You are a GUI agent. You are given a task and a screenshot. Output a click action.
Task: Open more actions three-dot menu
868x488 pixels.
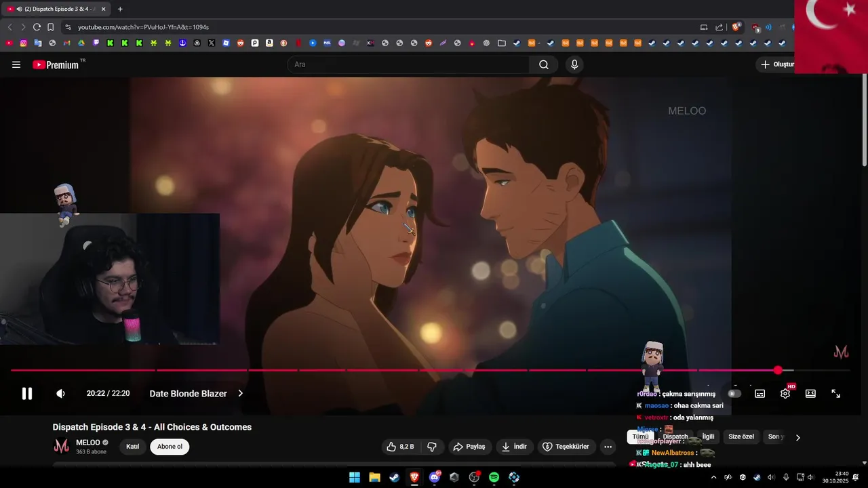point(608,447)
